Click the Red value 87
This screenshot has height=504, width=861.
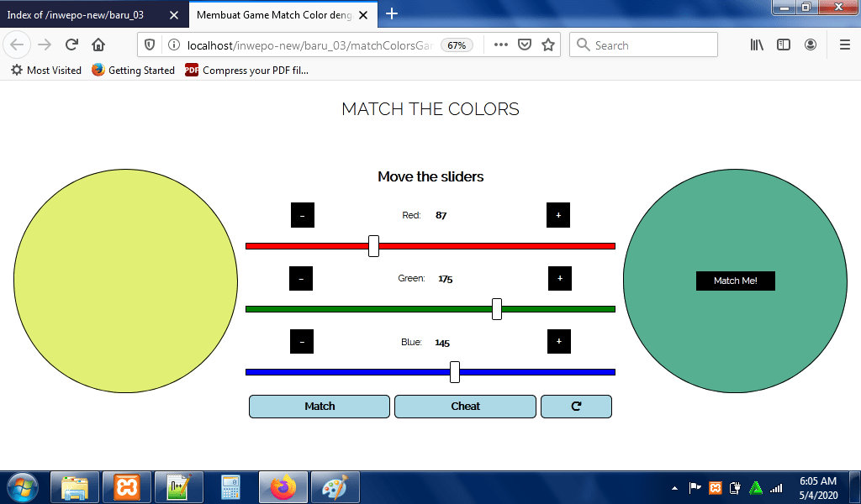pos(441,216)
